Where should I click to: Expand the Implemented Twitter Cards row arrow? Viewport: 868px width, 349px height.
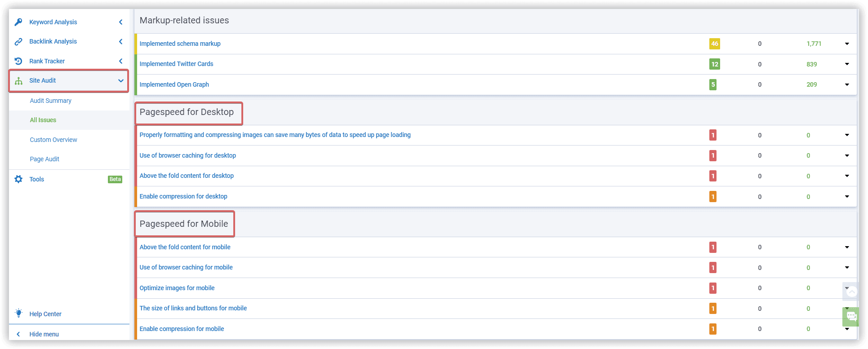[x=847, y=64]
